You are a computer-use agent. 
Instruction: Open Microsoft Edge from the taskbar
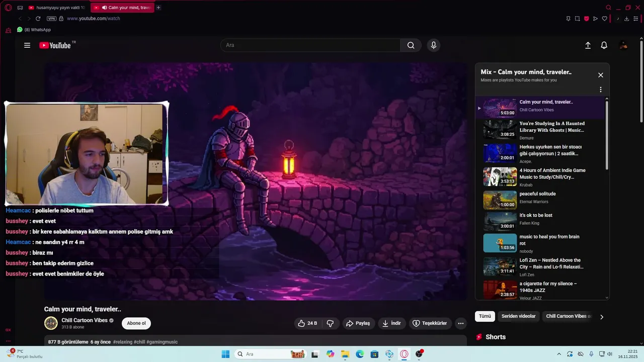pyautogui.click(x=360, y=354)
